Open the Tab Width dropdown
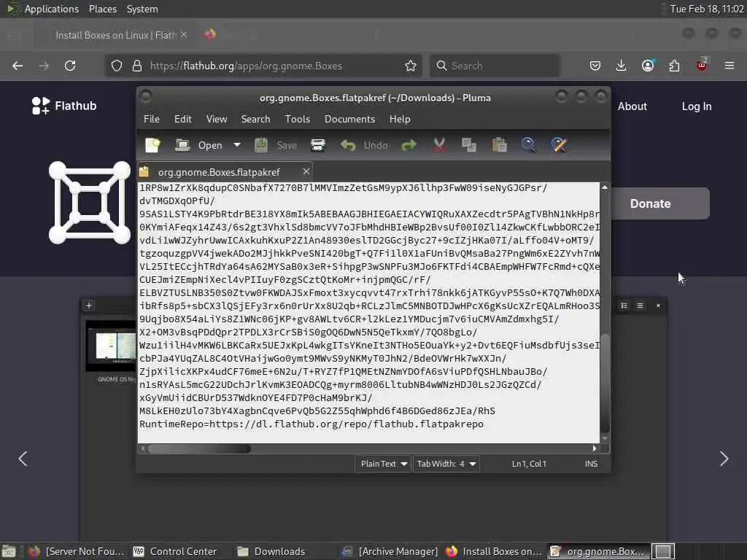Screen dimensions: 747x560 446,463
